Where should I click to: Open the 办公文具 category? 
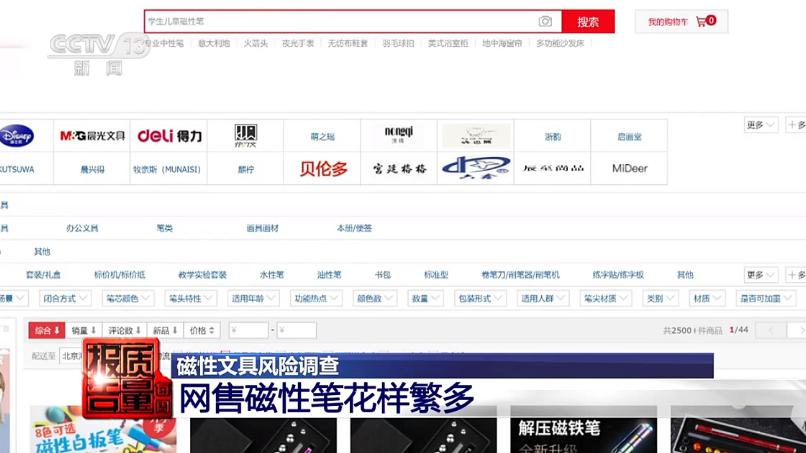pyautogui.click(x=82, y=228)
